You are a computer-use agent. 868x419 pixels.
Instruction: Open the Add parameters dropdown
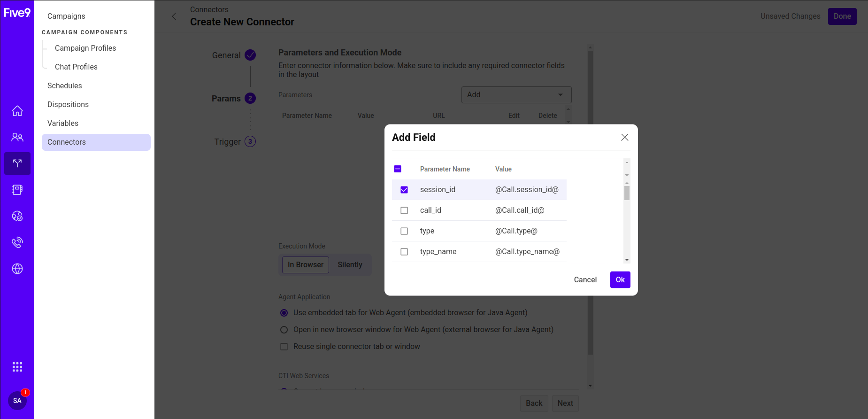pyautogui.click(x=516, y=95)
